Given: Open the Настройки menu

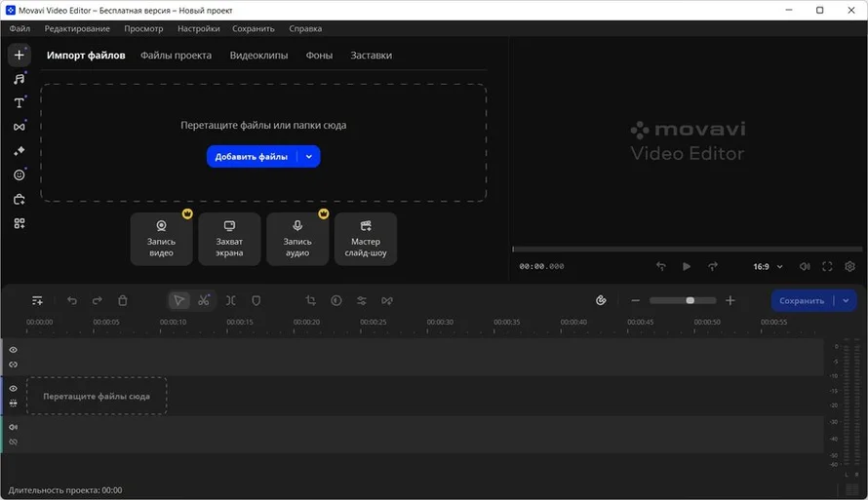Looking at the screenshot, I should tap(198, 29).
